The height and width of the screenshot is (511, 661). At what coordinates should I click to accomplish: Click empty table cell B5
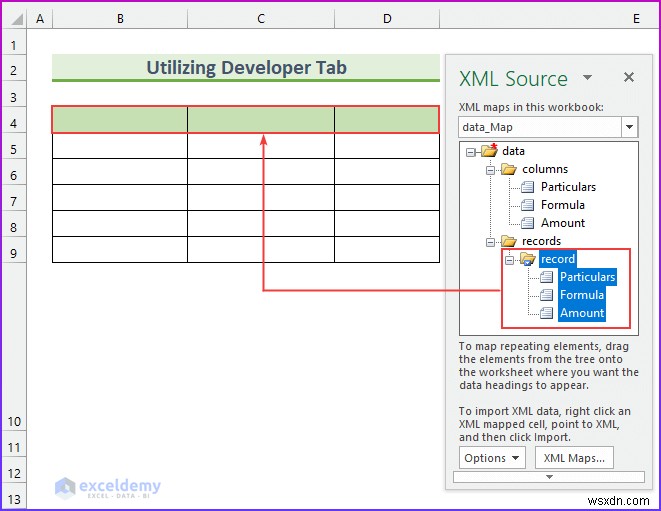coord(120,146)
